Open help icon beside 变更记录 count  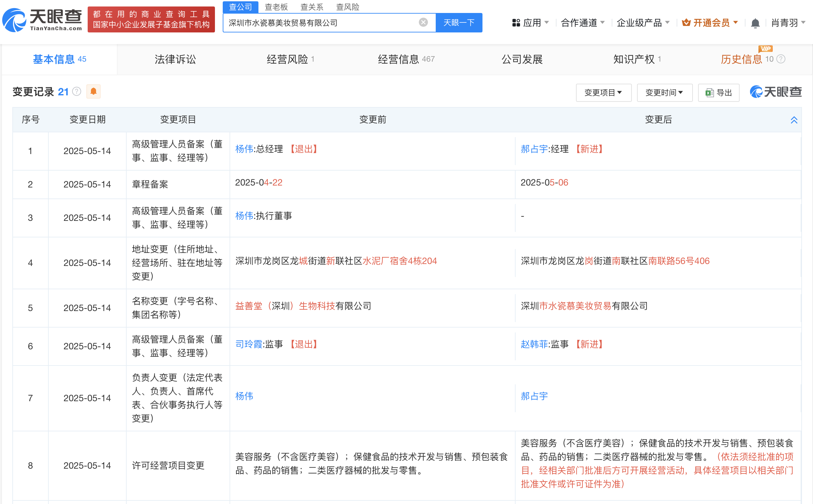tap(77, 91)
